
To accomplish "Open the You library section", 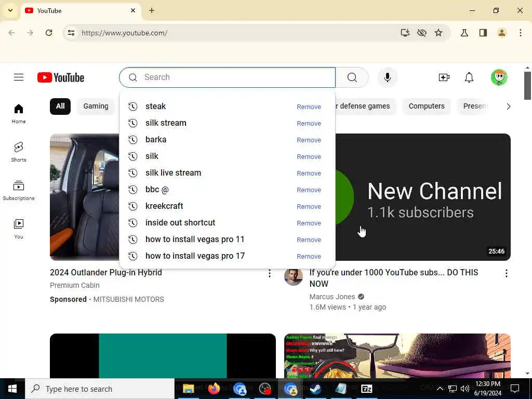I will pos(19,229).
